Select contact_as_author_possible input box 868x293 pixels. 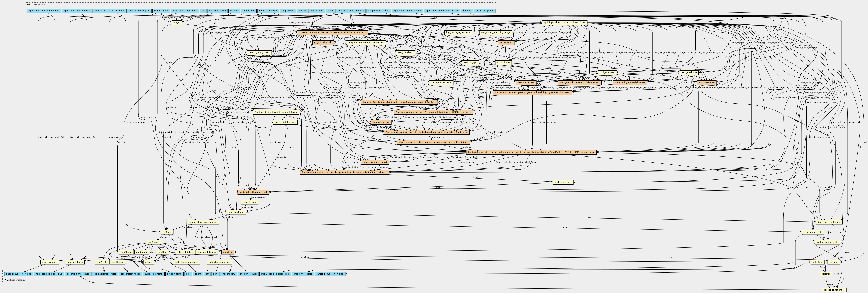[x=109, y=11]
